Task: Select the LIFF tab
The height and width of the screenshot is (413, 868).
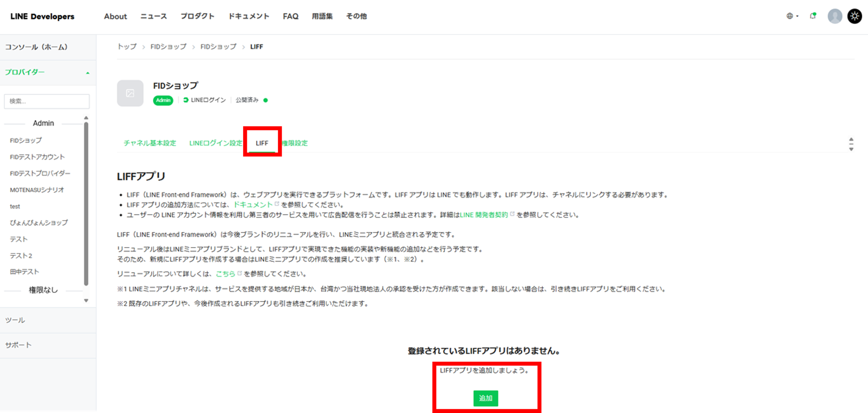Action: [262, 143]
